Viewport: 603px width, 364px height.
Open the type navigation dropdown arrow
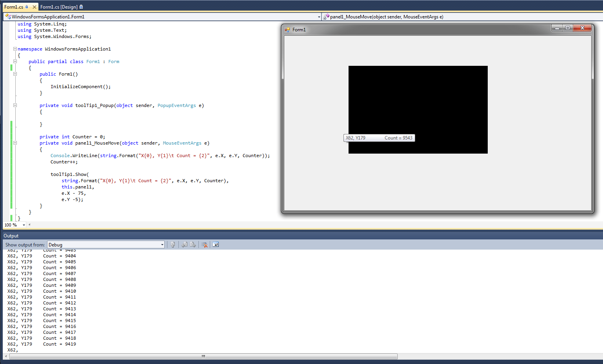point(318,16)
